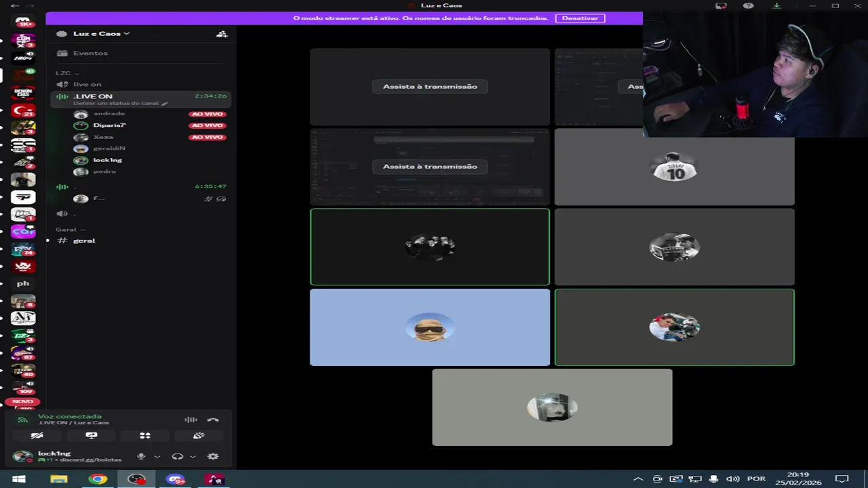Open user settings gear
The image size is (868, 488).
(213, 457)
